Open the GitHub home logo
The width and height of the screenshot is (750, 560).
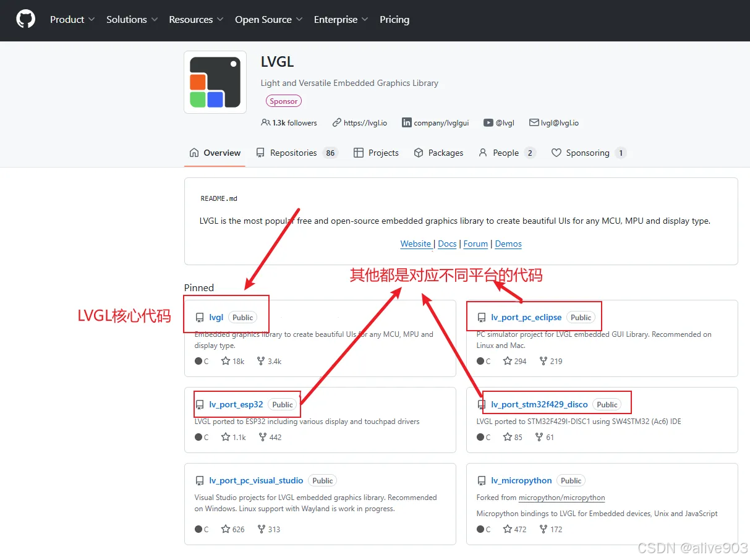point(25,19)
